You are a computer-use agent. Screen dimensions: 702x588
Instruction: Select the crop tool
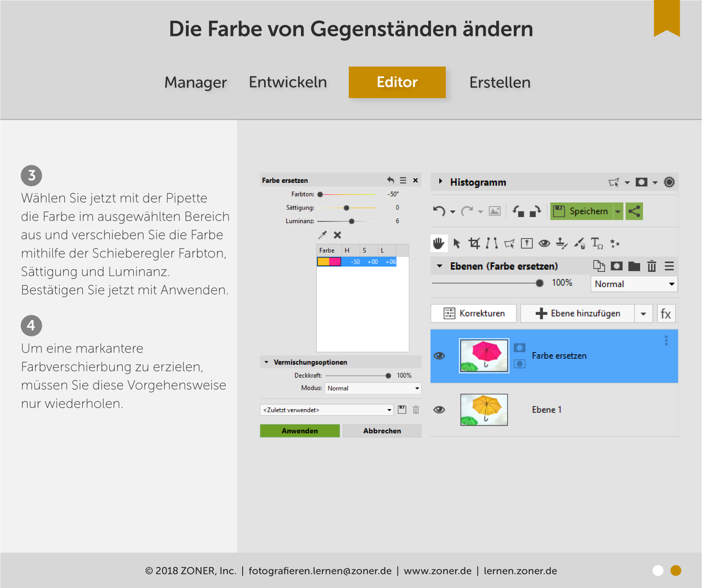[474, 243]
